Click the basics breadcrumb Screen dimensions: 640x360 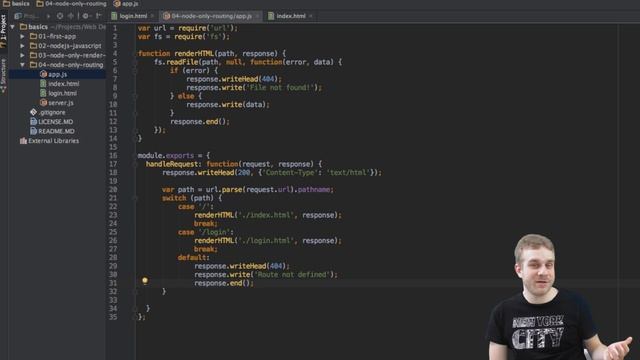[16, 4]
